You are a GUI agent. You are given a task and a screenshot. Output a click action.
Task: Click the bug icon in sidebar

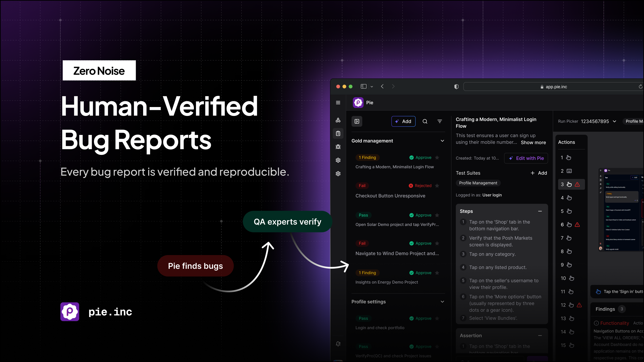tap(338, 147)
